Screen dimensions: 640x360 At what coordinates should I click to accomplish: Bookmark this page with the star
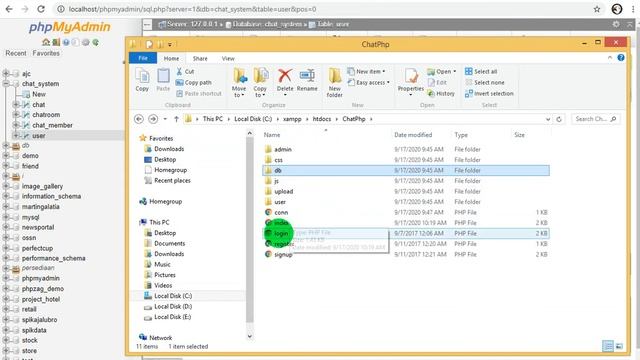click(x=597, y=9)
